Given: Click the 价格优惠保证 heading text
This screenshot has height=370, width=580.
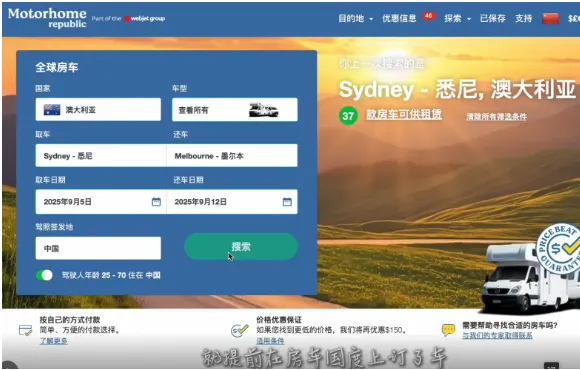Looking at the screenshot, I should [x=279, y=320].
